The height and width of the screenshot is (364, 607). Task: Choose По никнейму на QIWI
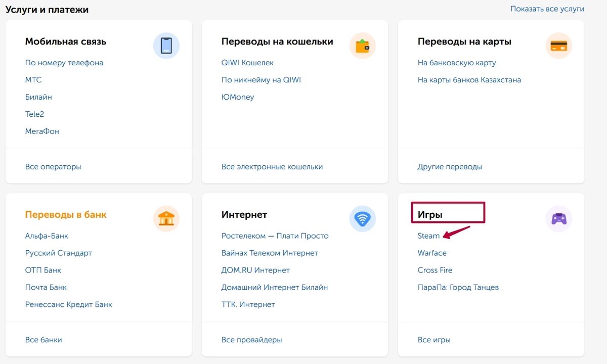coord(261,80)
